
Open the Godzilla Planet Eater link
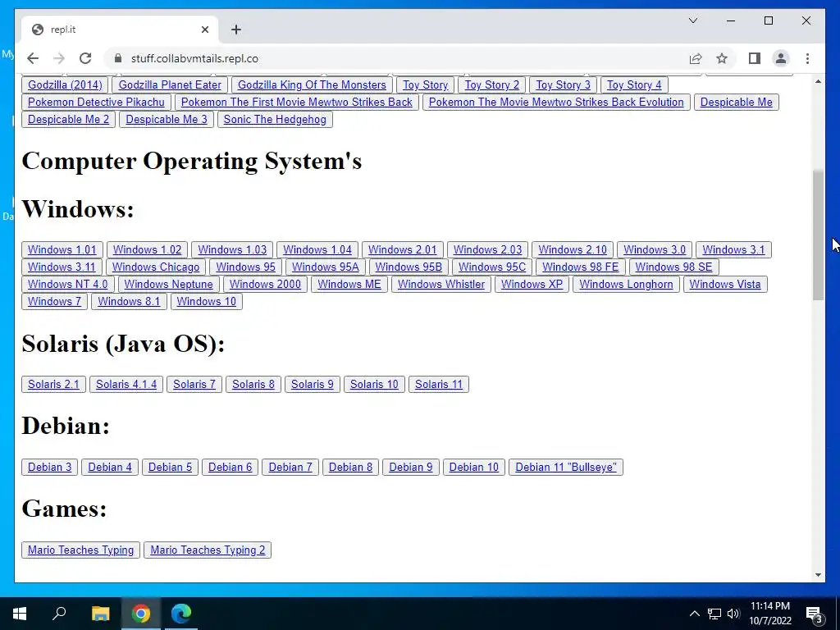tap(170, 84)
